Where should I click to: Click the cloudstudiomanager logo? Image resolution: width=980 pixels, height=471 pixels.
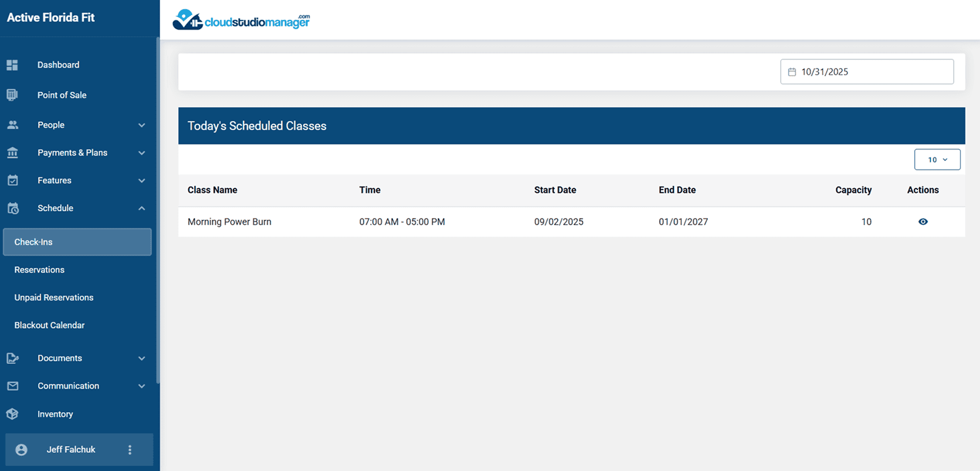pos(241,20)
